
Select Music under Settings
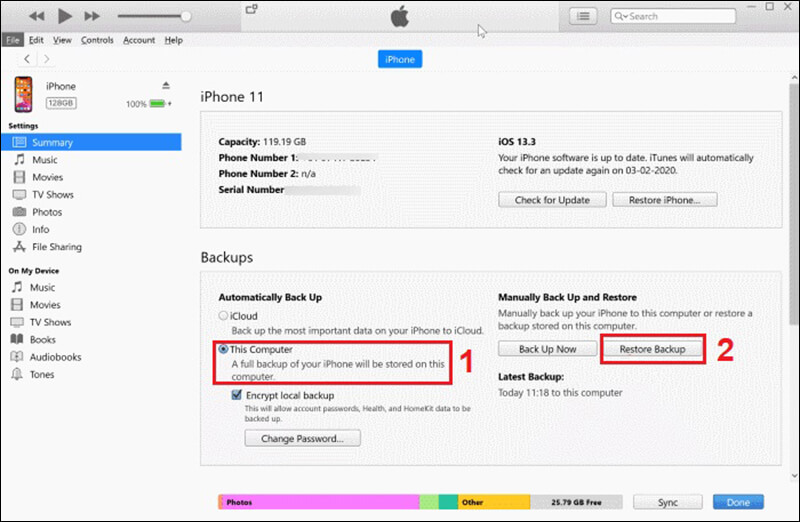pos(44,160)
